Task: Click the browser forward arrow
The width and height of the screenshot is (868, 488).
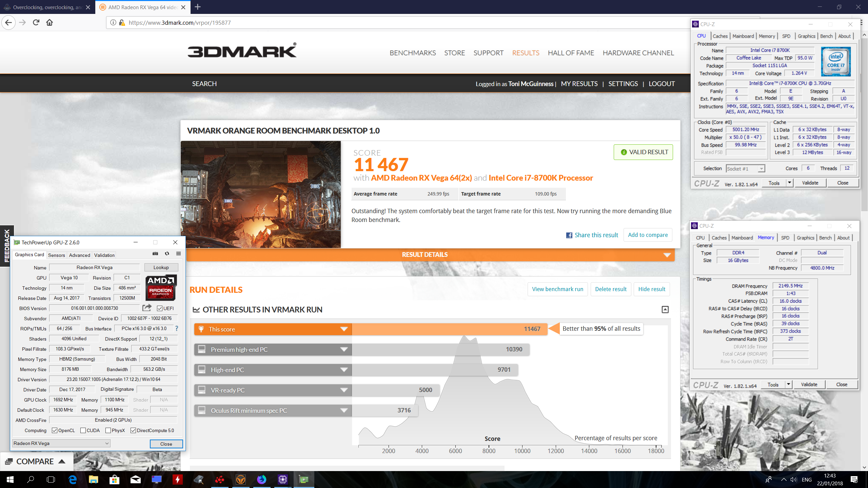Action: (x=22, y=23)
